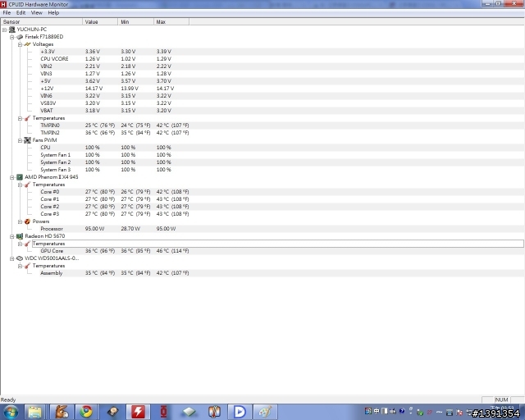Collapse the YUCHUN-PC root node
Image resolution: width=525 pixels, height=420 pixels.
coord(4,30)
